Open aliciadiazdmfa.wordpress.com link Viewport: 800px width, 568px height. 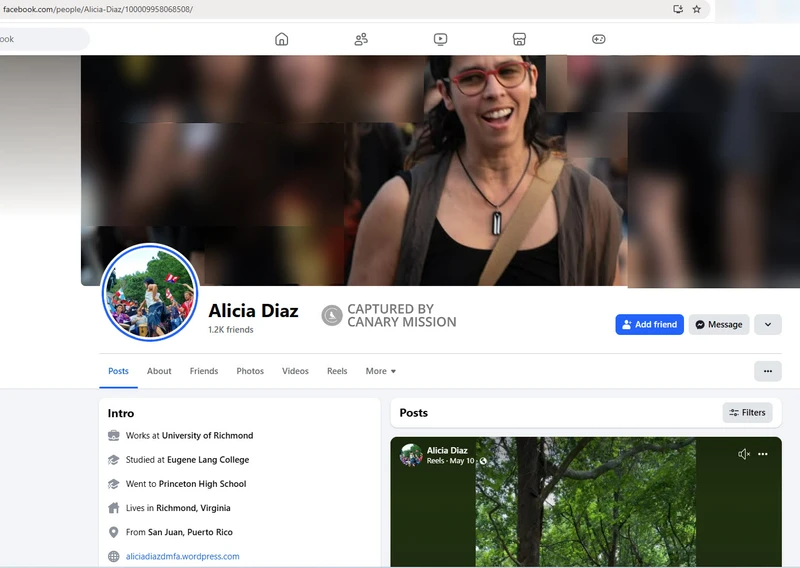coord(183,556)
